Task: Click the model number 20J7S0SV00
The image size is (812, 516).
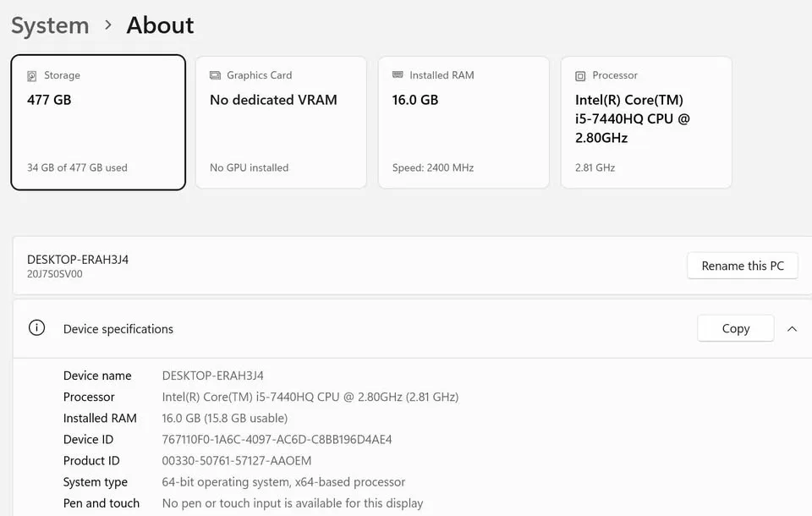Action: 55,274
